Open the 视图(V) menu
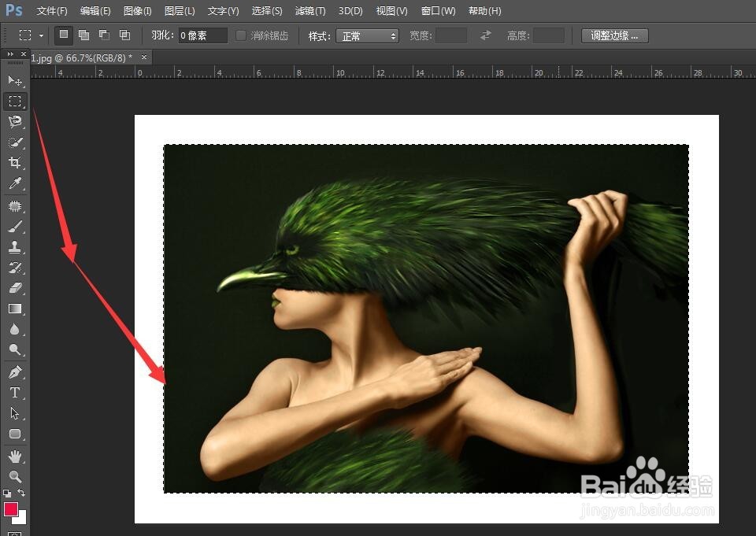Viewport: 756px width, 536px height. 391,10
